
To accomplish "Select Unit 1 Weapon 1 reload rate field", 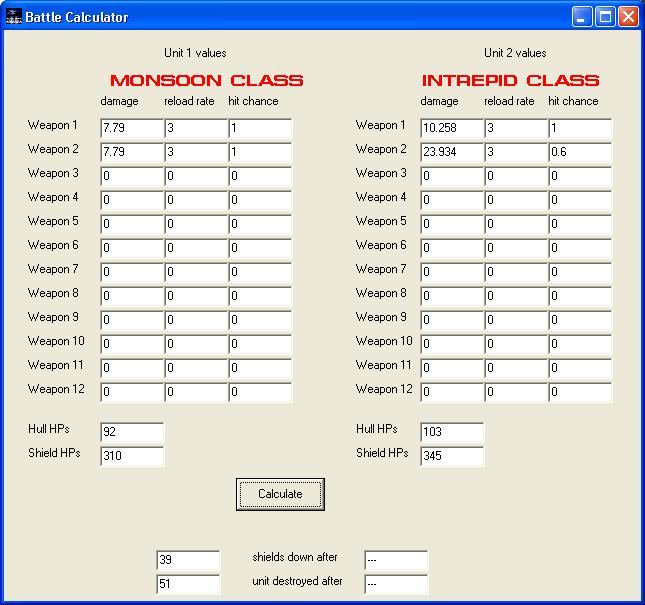I will pyautogui.click(x=196, y=128).
